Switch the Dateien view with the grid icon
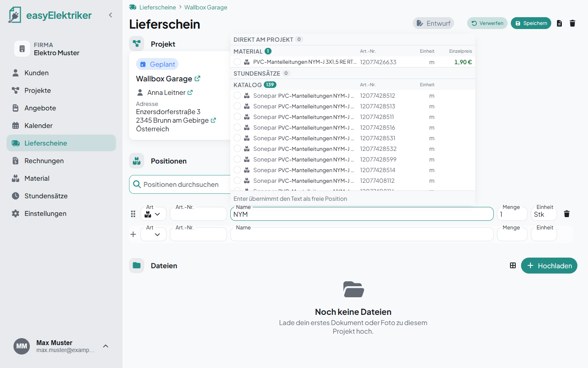 pyautogui.click(x=513, y=265)
